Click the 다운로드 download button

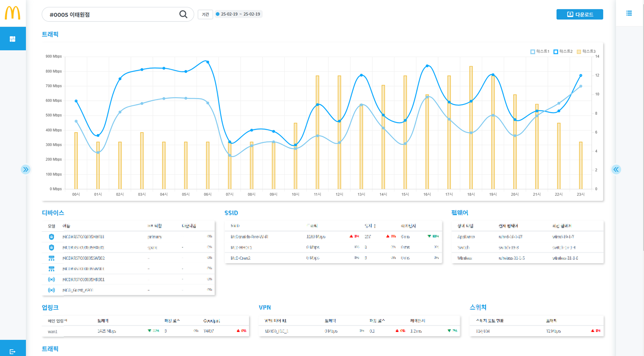(x=579, y=14)
